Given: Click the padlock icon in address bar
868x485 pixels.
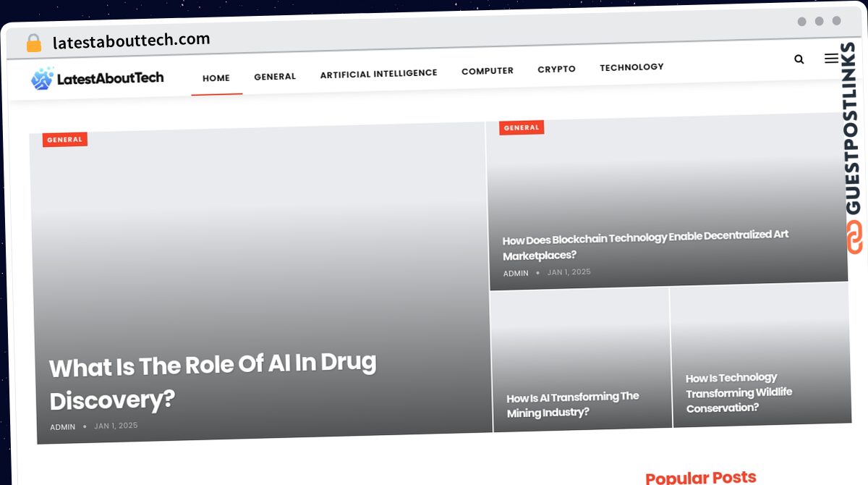Looking at the screenshot, I should tap(33, 43).
